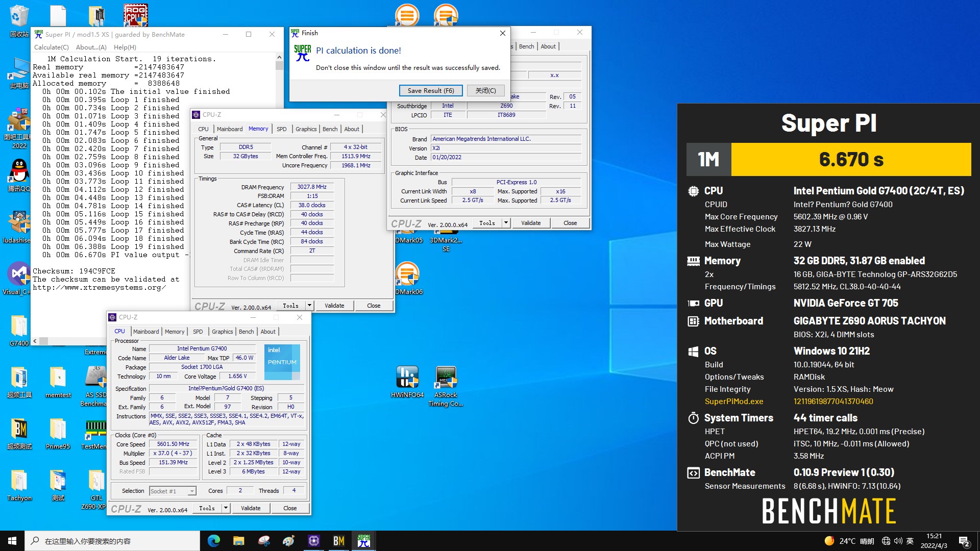Open the Calculate(C) menu in Super PI

click(51, 47)
